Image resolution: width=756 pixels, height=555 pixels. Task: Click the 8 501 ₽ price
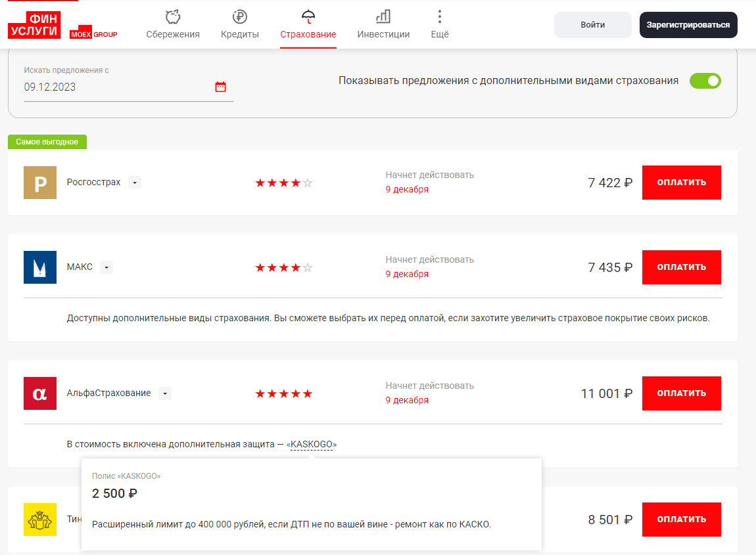pos(610,520)
